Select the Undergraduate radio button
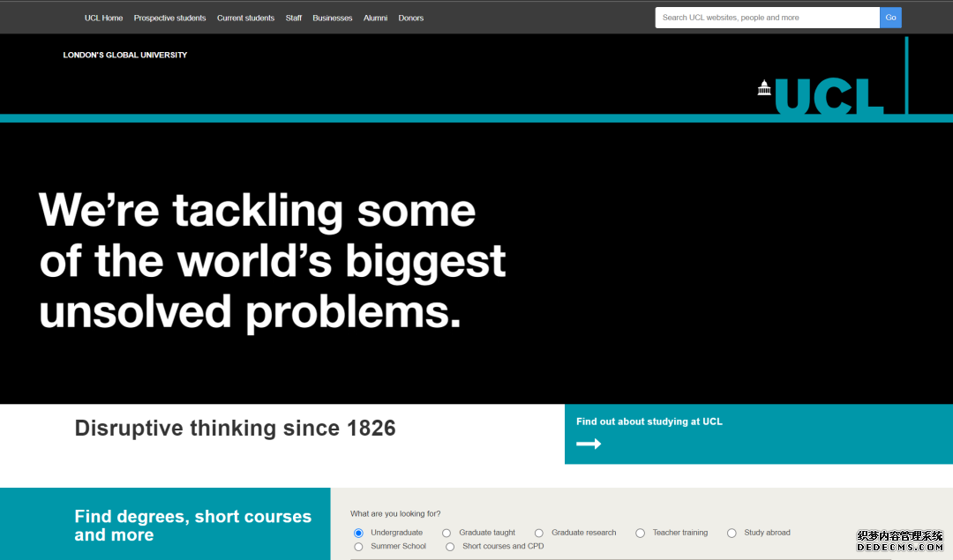 (358, 533)
